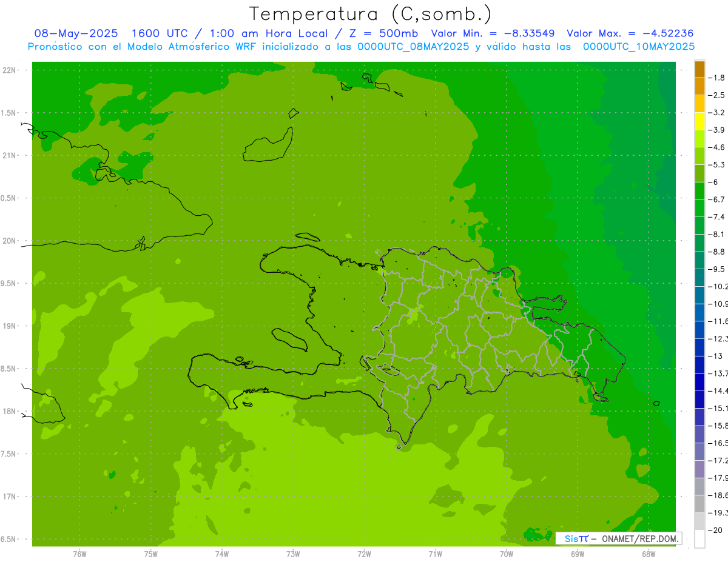Image resolution: width=728 pixels, height=562 pixels.
Task: Click the swatch between -8.1 and -8.8
Action: 700,243
